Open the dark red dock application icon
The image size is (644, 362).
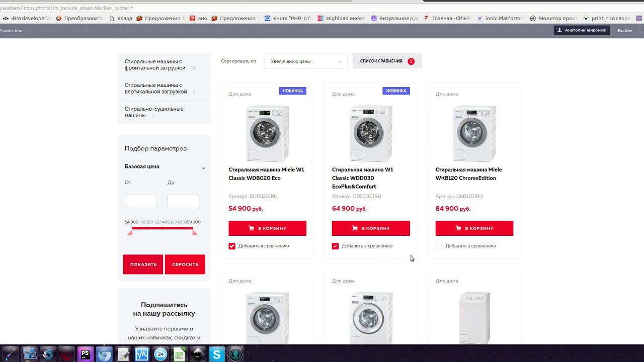(67, 354)
